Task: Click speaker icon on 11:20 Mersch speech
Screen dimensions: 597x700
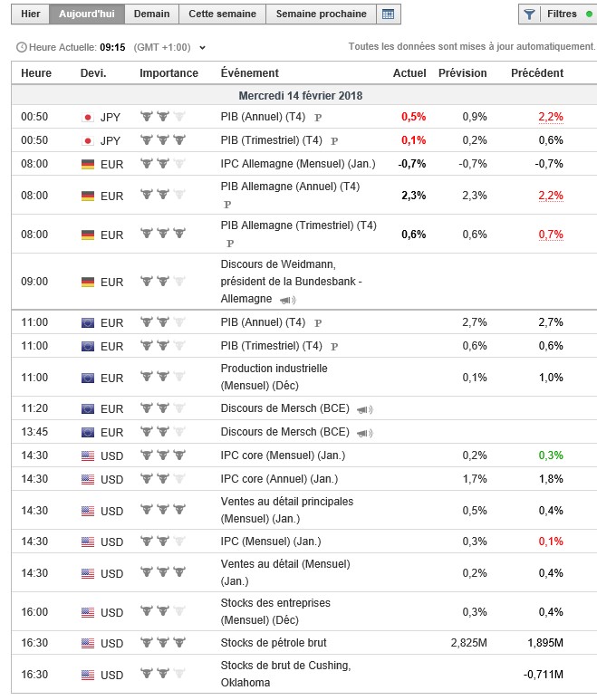Action: pyautogui.click(x=364, y=409)
